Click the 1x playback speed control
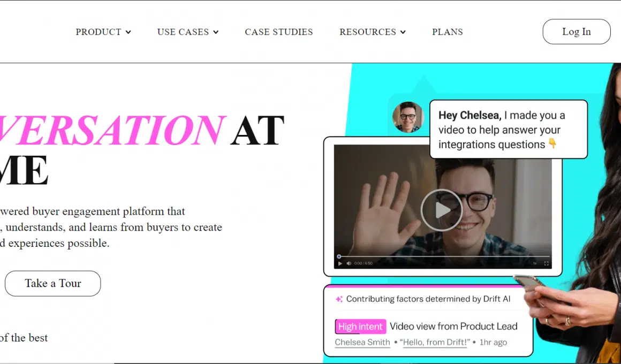The image size is (621, 364). coord(535,263)
